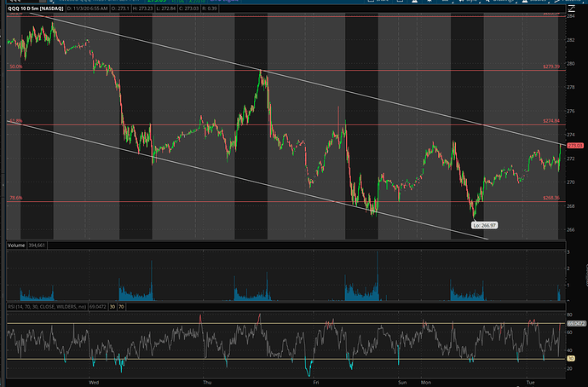Click the Wed label on time axis
Viewport: 588px width, 387px height.
tap(94, 383)
